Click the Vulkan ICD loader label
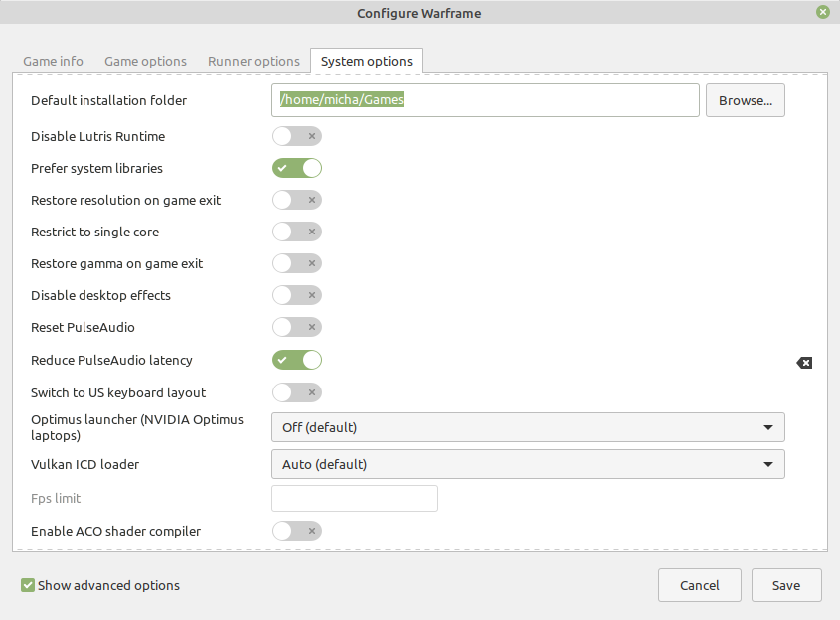Screen dimensions: 840x620 (x=85, y=464)
